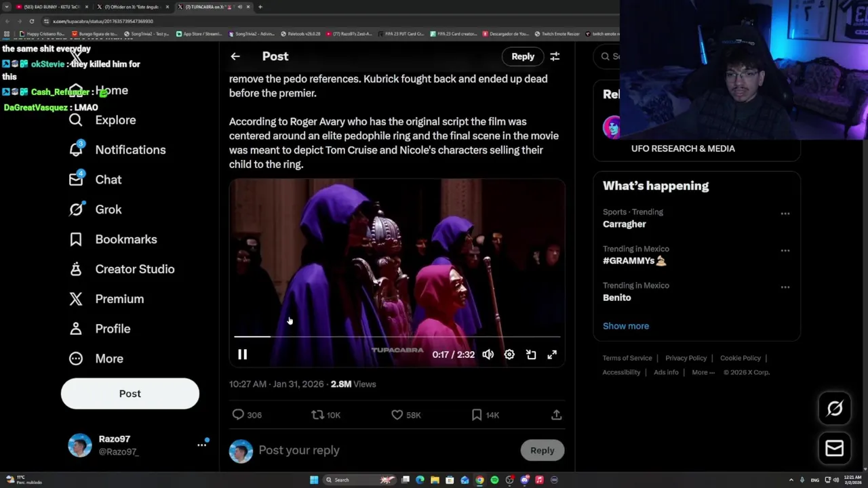Open video settings gear
The width and height of the screenshot is (868, 488).
click(509, 354)
